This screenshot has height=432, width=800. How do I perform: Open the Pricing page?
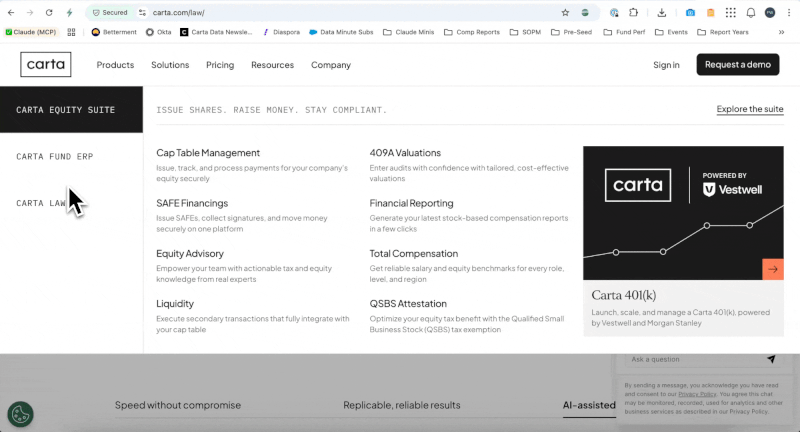(x=220, y=65)
